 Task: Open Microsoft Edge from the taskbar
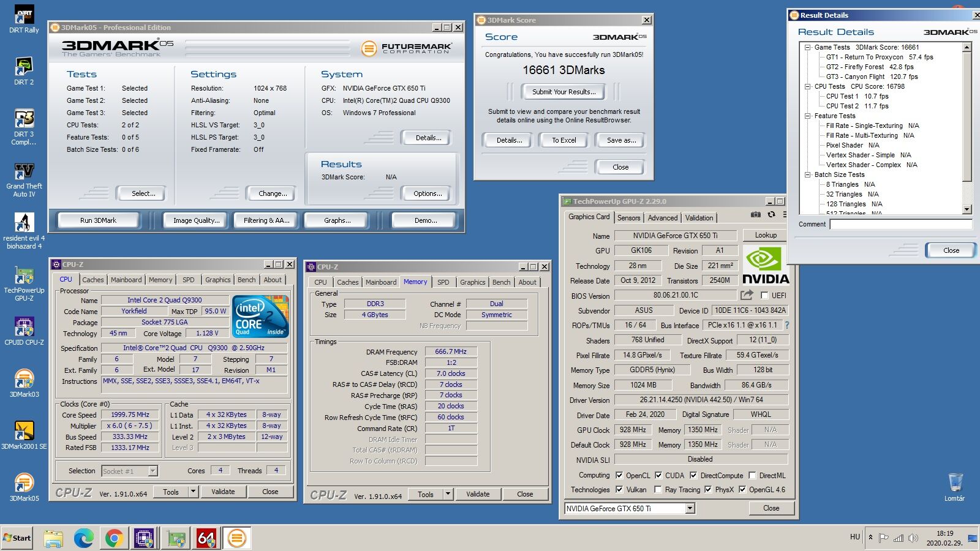click(83, 538)
